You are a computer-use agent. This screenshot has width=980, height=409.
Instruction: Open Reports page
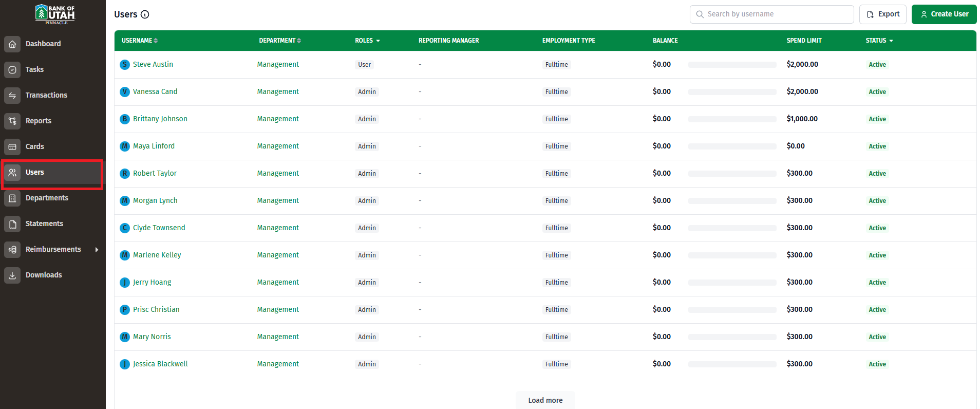click(x=39, y=121)
